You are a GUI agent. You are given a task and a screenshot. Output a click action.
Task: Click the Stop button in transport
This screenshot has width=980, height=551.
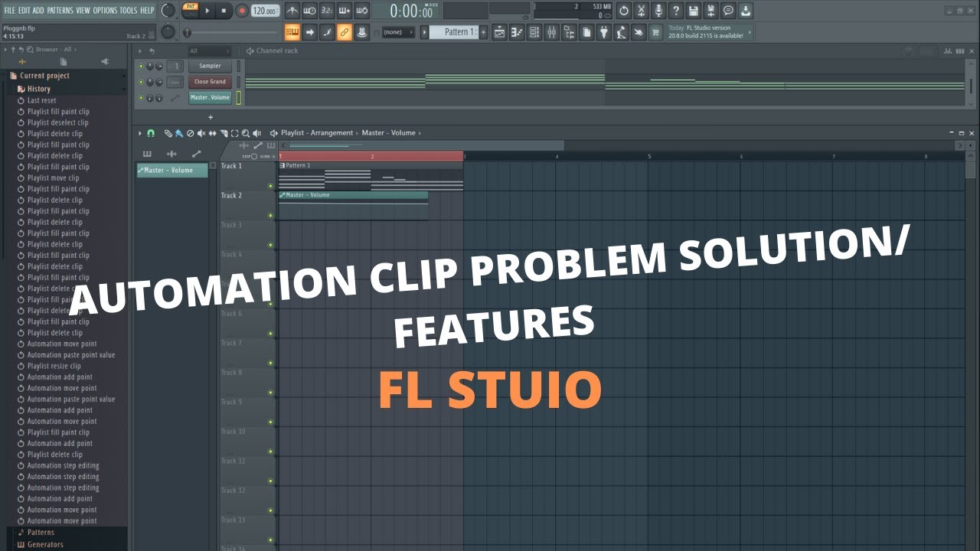(224, 11)
